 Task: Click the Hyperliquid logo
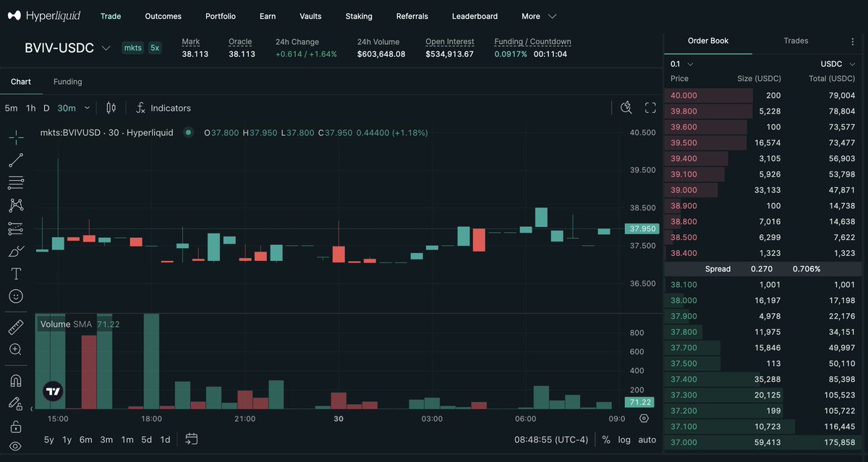click(x=44, y=16)
